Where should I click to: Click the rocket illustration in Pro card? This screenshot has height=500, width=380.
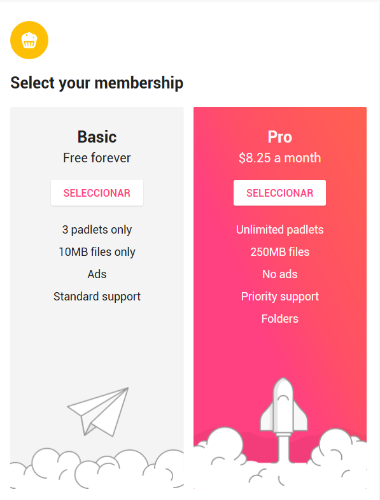284,420
